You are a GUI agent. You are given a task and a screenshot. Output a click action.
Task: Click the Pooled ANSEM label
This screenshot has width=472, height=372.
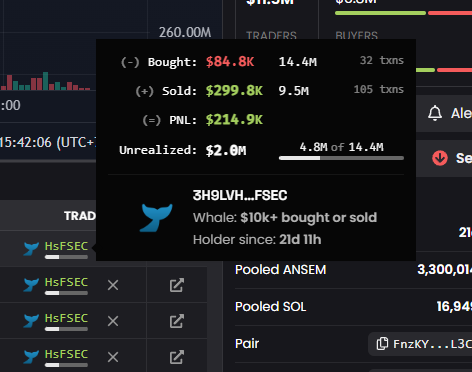pyautogui.click(x=280, y=270)
